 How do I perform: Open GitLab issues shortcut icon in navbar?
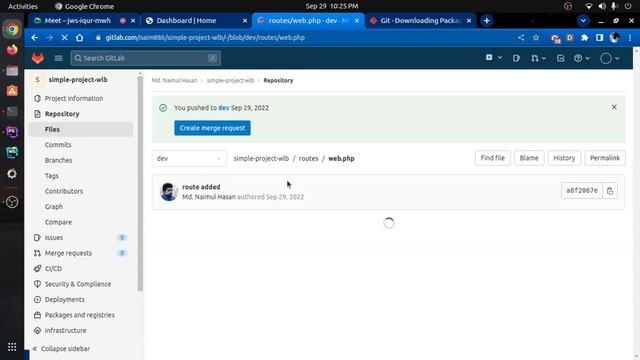(516, 58)
